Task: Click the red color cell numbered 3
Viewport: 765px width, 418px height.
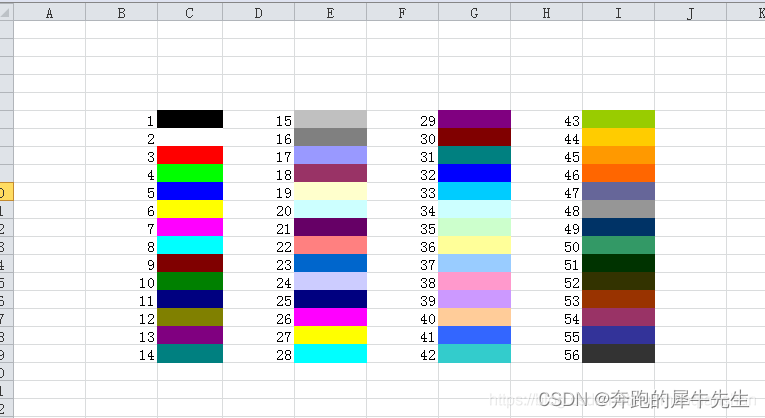Action: (190, 155)
